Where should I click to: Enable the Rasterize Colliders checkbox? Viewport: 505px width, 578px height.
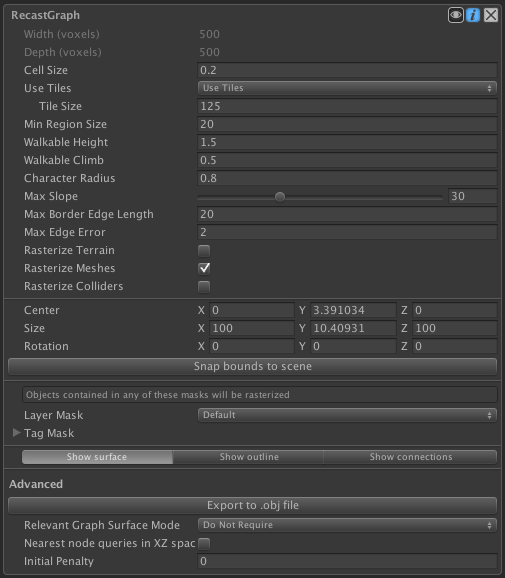point(204,286)
